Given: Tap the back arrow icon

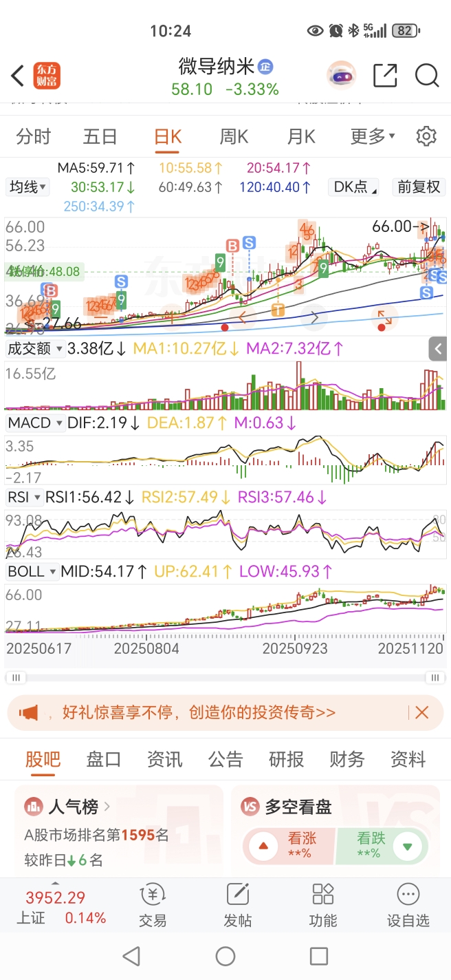Looking at the screenshot, I should pos(18,76).
